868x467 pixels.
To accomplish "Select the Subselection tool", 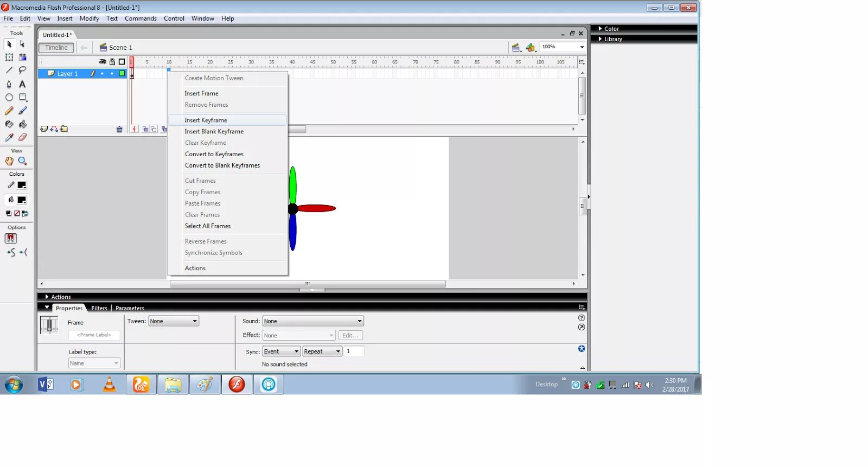I will [x=22, y=44].
